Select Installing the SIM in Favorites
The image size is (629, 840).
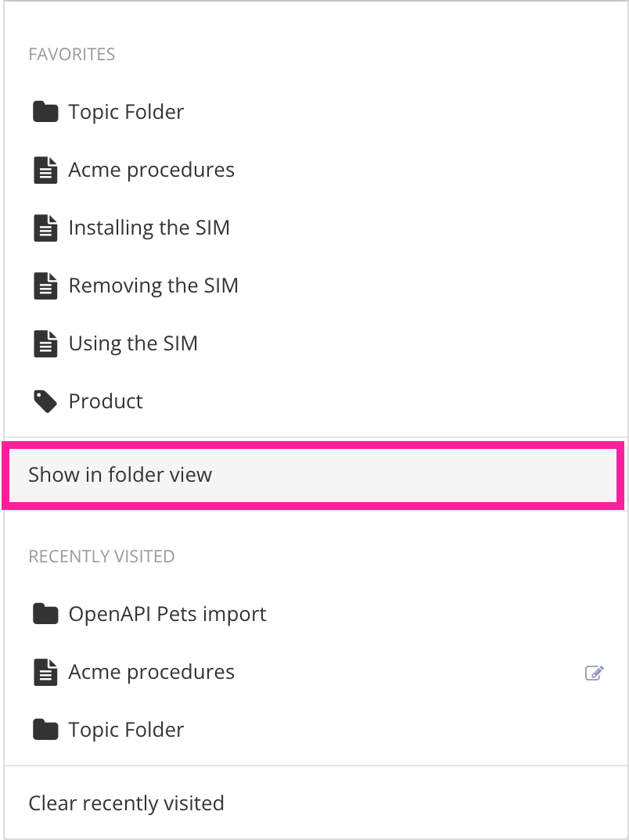coord(149,227)
